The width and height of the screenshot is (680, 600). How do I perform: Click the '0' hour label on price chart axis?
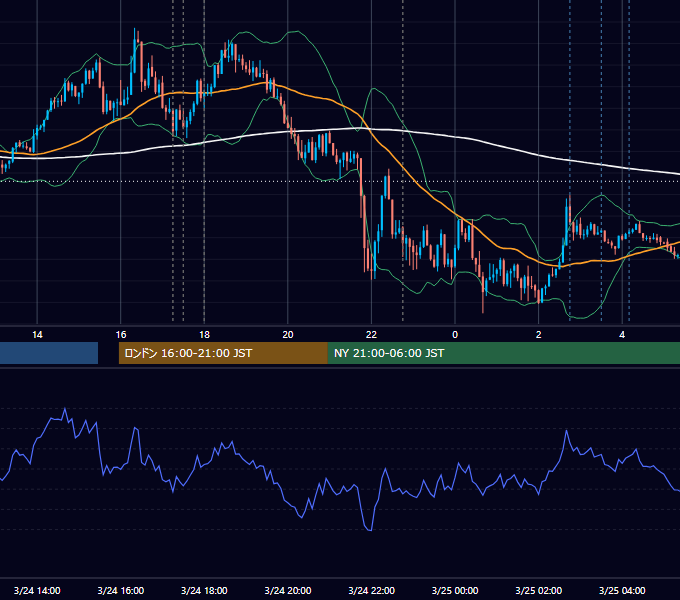[x=455, y=335]
